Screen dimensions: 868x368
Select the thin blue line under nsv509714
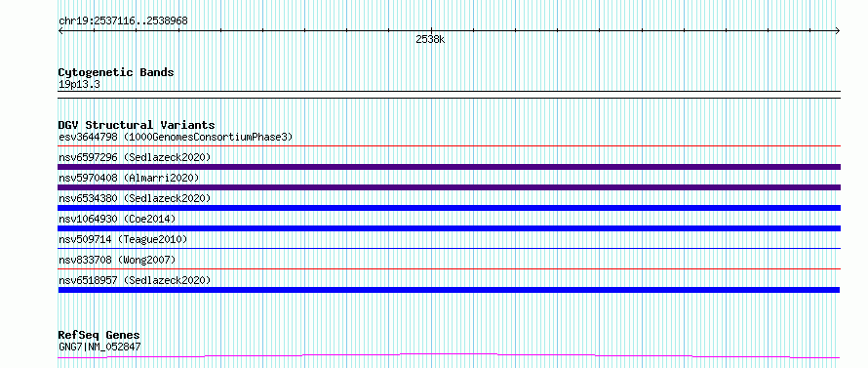449,249
